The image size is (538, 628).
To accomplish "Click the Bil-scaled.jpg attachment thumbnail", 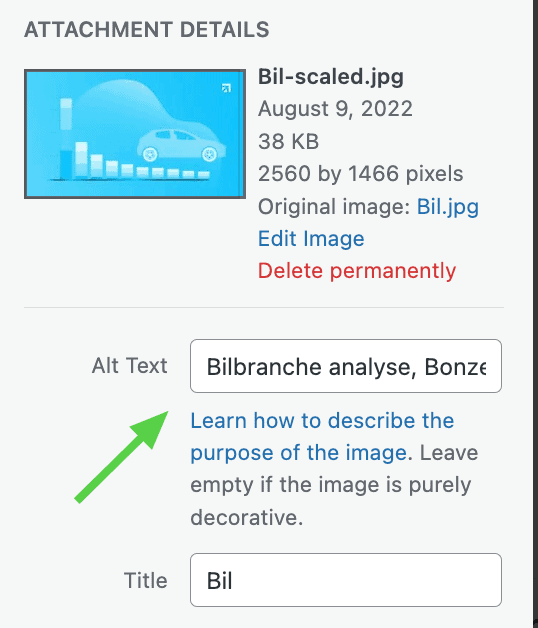I will [135, 134].
